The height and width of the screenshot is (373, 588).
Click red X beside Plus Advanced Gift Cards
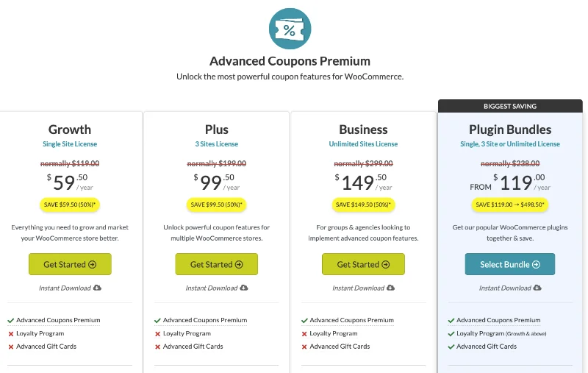(158, 347)
